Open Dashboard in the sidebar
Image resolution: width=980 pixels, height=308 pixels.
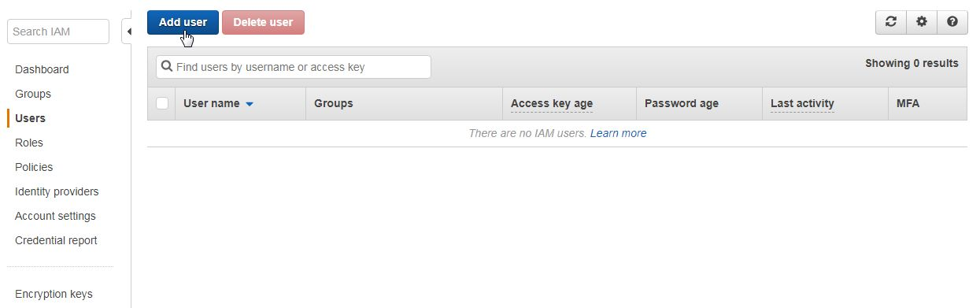click(x=42, y=69)
